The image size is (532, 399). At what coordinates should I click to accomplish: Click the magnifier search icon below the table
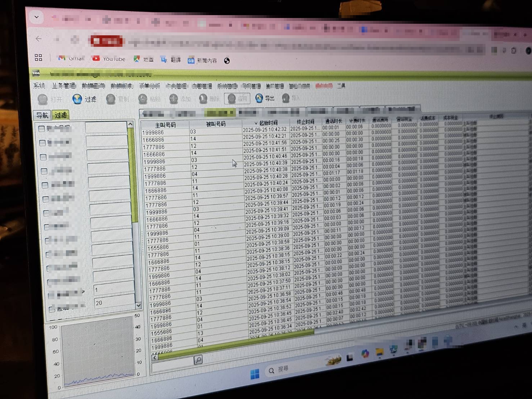198,359
